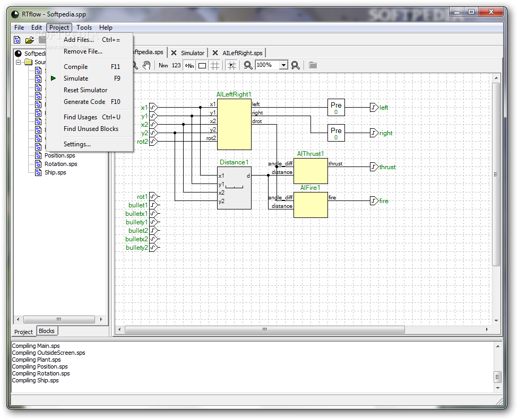The image size is (518, 420).
Task: Select Simulate in the Project menu
Action: click(x=90, y=78)
